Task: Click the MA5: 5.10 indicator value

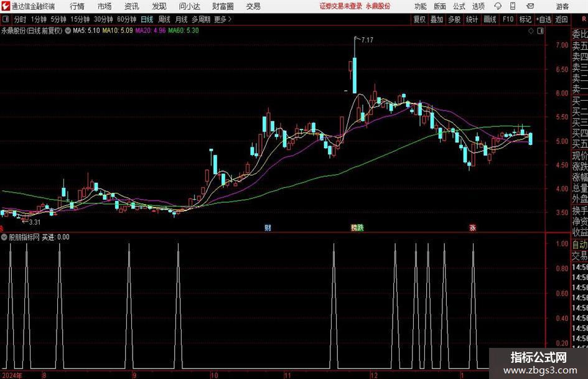Action: (x=86, y=30)
